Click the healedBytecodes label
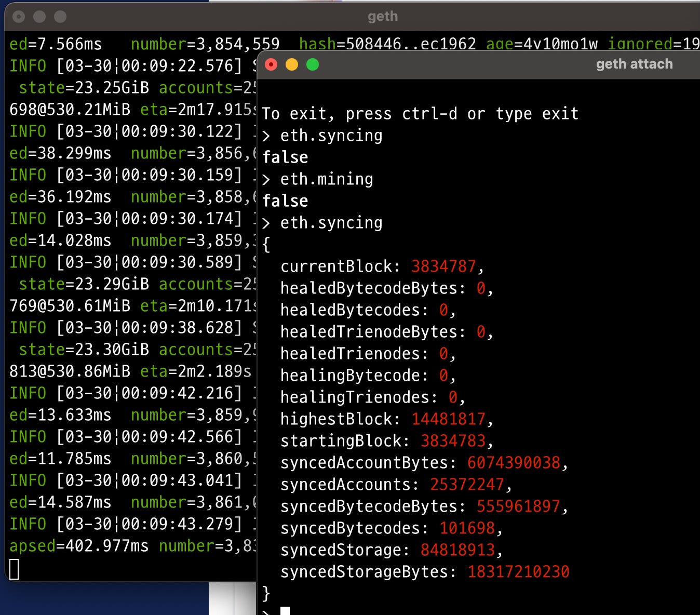Viewport: 700px width, 615px height. point(355,310)
